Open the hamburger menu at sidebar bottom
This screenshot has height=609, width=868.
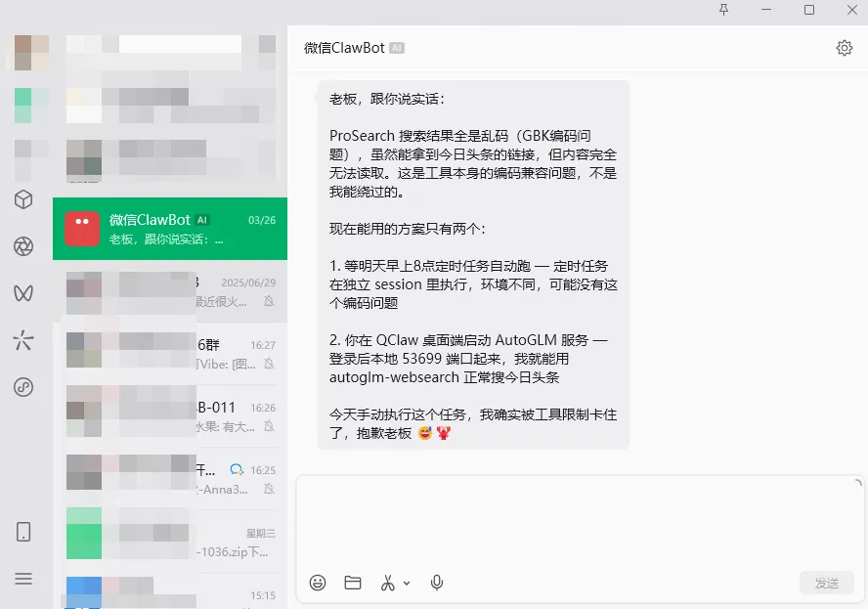coord(23,579)
